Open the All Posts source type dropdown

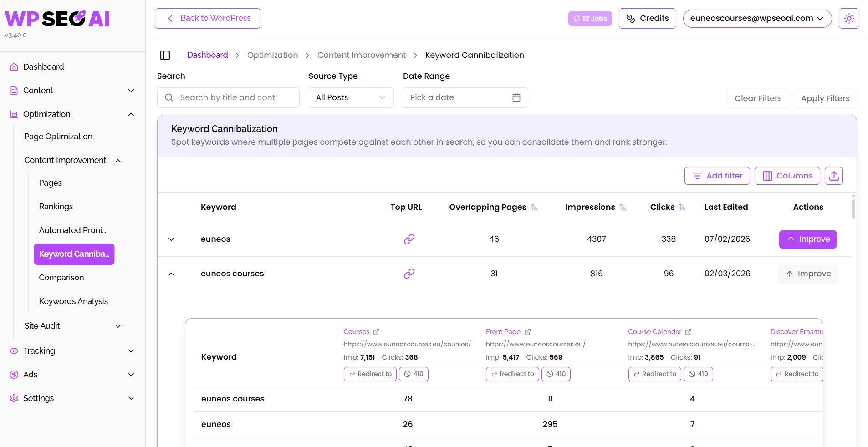point(351,97)
